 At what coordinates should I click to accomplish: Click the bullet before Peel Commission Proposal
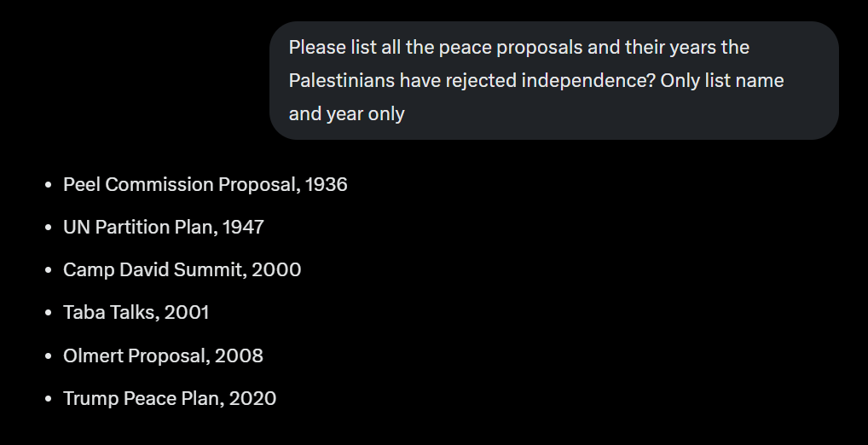48,184
